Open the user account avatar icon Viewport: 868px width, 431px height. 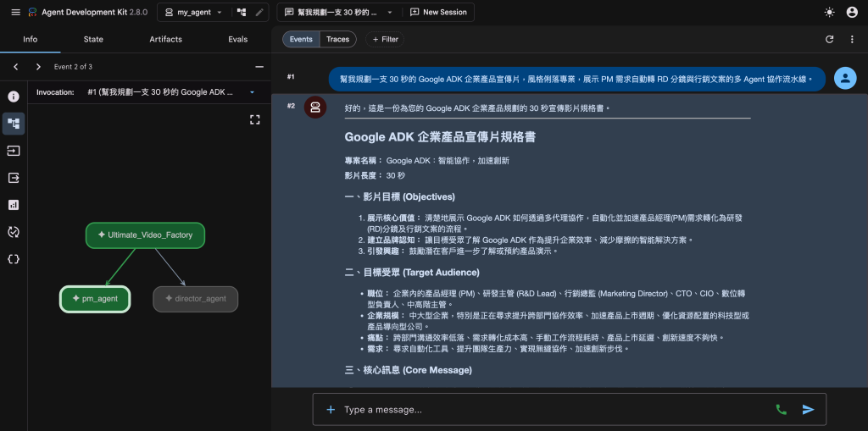tap(852, 12)
